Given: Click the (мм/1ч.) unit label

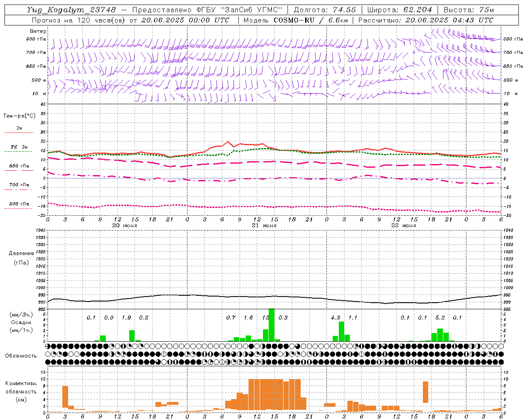Looking at the screenshot, I should [21, 330].
